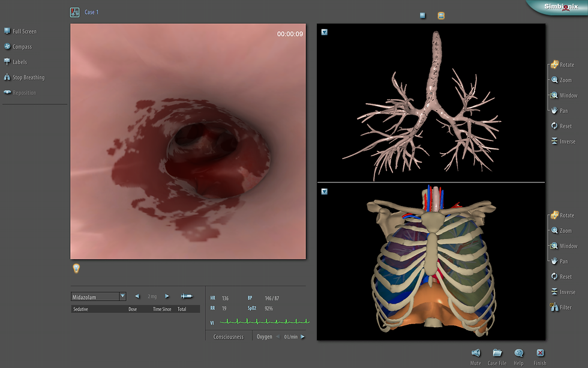Click the Mute button
The width and height of the screenshot is (588, 368).
[x=476, y=354]
